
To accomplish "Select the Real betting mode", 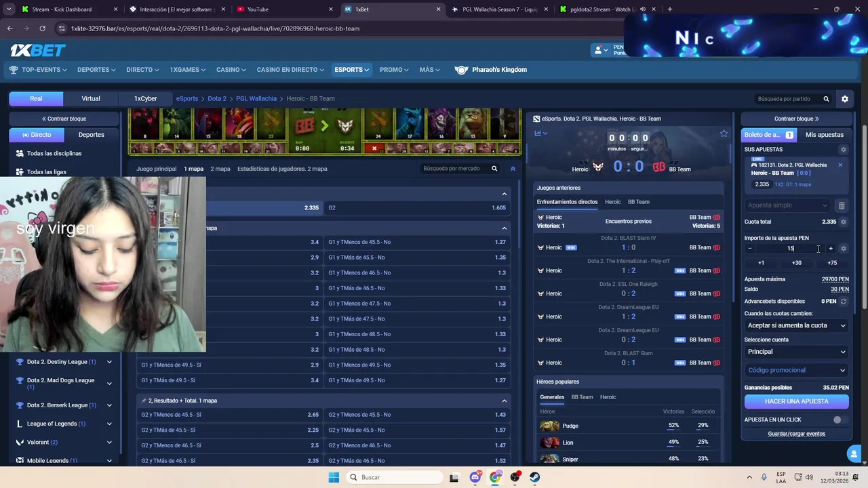I will click(36, 99).
